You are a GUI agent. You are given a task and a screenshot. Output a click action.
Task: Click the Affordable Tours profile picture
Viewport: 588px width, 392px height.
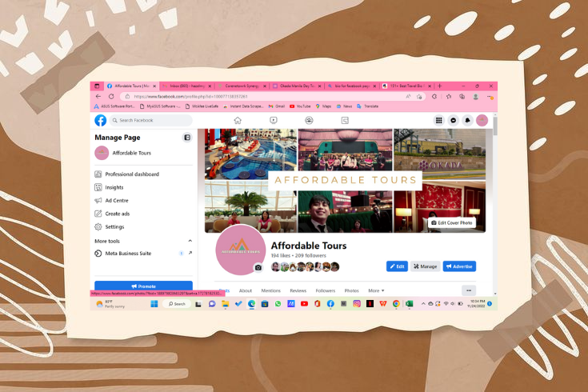tap(240, 250)
